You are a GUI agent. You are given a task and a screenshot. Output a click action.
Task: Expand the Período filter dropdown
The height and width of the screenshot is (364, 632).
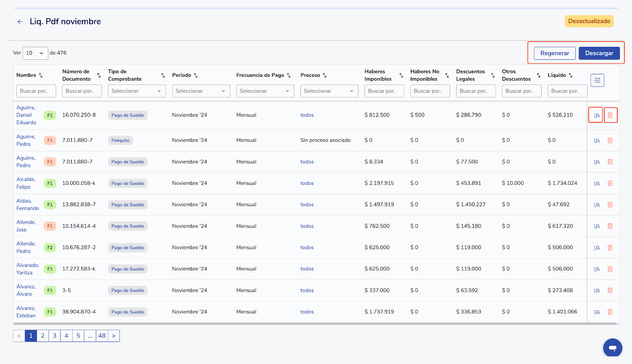201,91
